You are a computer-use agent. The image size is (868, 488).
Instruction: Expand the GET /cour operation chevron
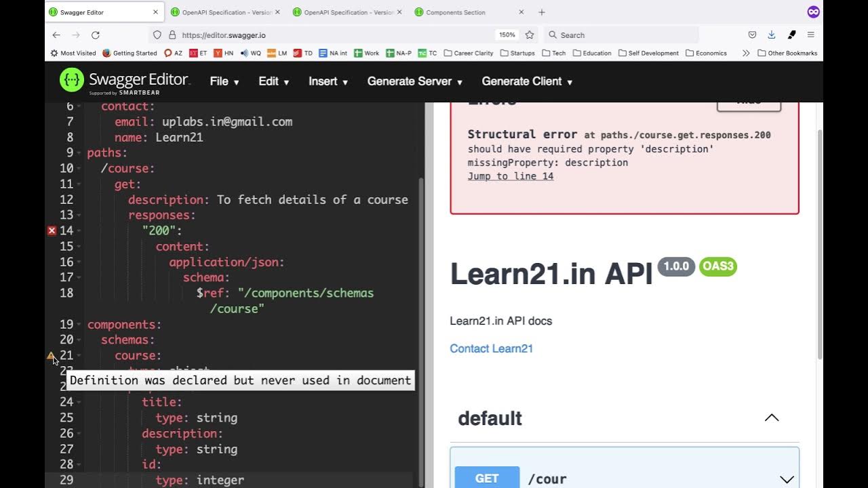787,479
